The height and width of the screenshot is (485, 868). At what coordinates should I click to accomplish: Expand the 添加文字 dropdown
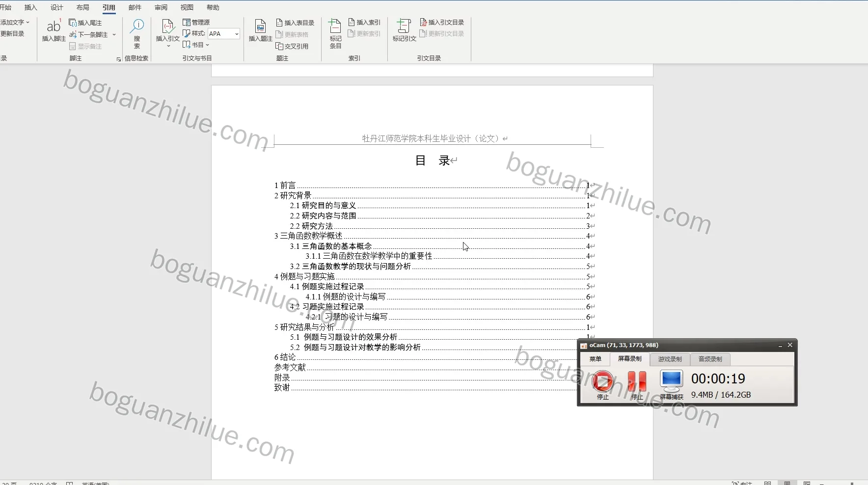pos(15,22)
